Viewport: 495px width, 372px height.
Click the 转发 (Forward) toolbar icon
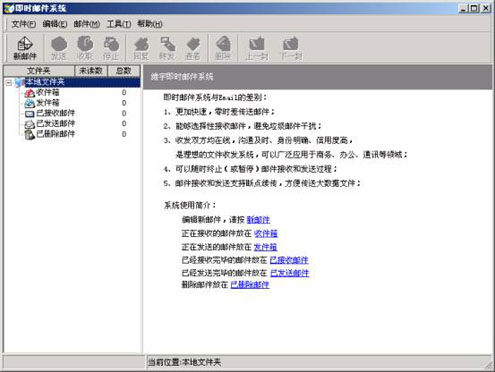[167, 48]
